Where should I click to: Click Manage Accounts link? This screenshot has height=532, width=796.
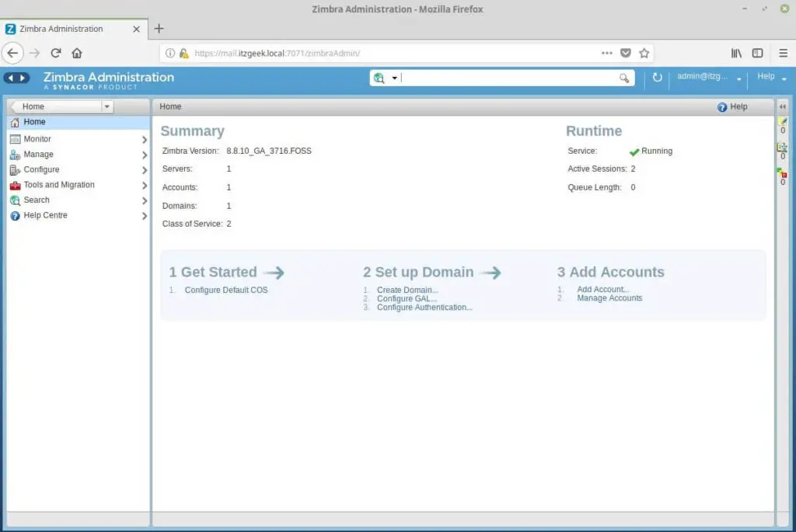click(609, 298)
